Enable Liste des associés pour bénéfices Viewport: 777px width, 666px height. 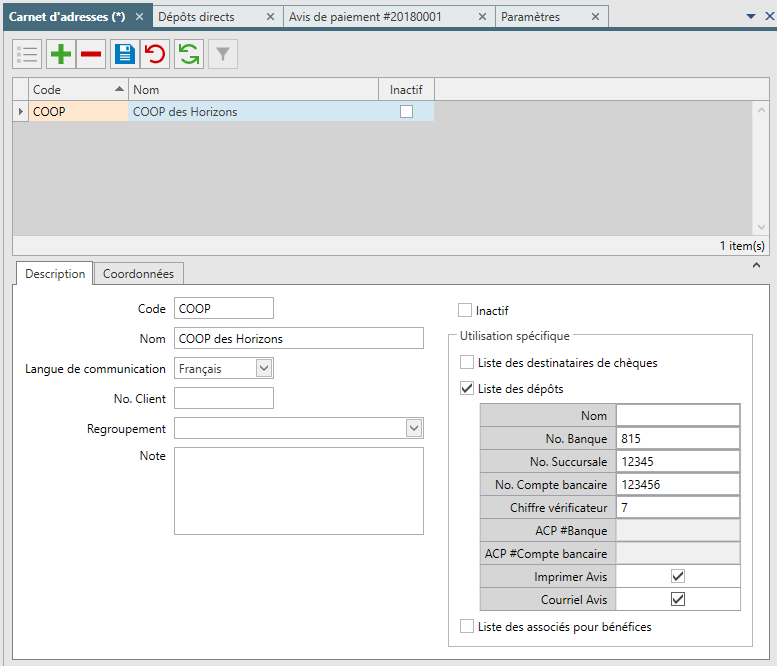tap(467, 626)
